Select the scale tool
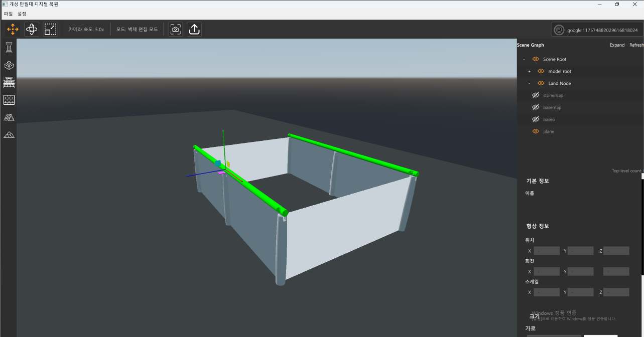Image resolution: width=644 pixels, height=337 pixels. click(50, 30)
